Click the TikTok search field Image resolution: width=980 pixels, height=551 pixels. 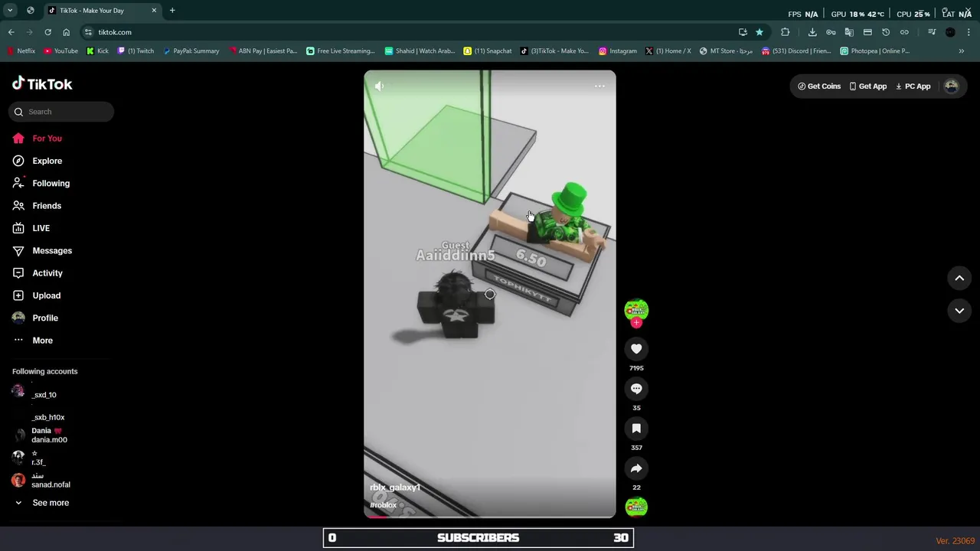pyautogui.click(x=61, y=112)
